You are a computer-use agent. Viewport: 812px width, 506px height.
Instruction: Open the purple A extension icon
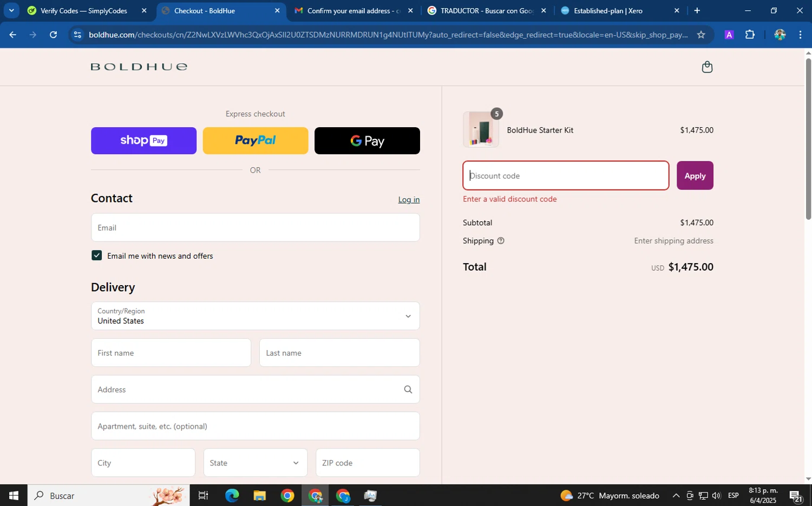coord(729,35)
